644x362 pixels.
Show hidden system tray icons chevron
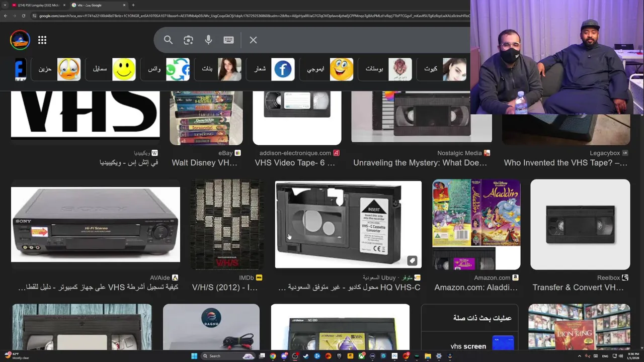tap(579, 356)
